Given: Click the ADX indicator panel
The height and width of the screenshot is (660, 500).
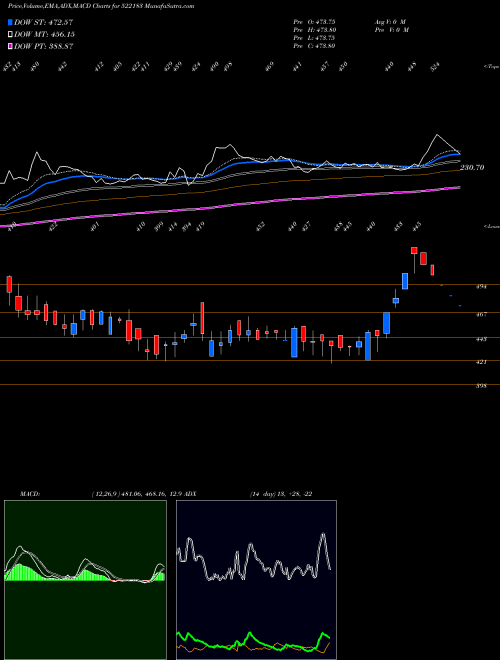Looking at the screenshot, I should coord(256,580).
